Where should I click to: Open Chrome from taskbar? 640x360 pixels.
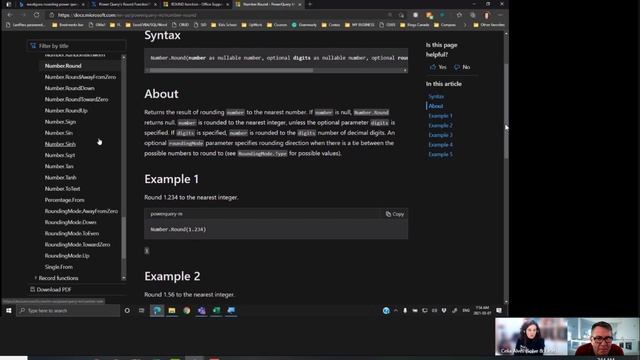pos(187,311)
